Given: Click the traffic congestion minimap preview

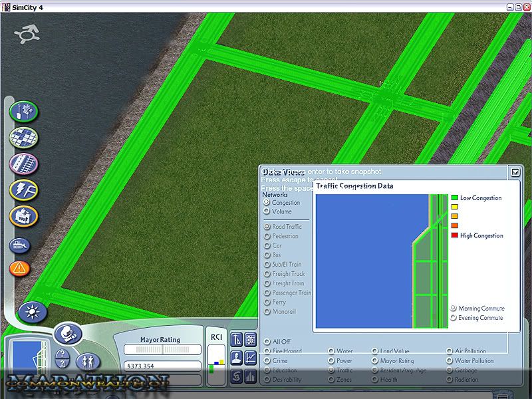Looking at the screenshot, I should [x=381, y=261].
